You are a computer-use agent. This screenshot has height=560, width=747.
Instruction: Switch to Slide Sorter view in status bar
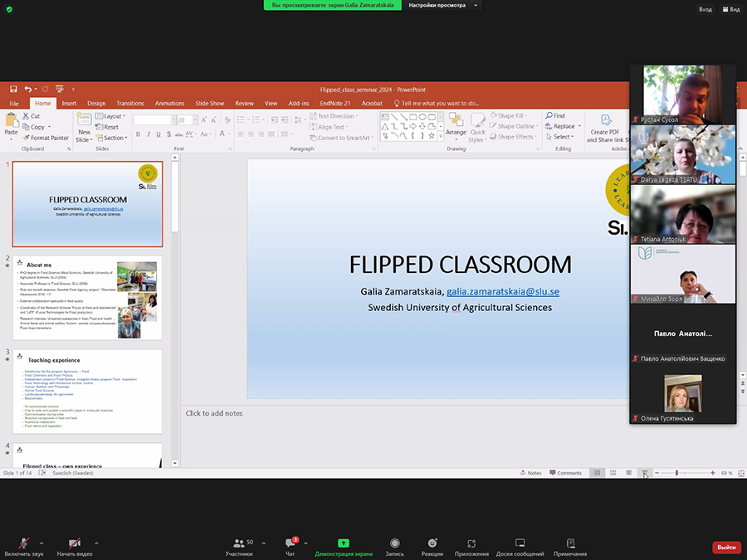[x=613, y=473]
